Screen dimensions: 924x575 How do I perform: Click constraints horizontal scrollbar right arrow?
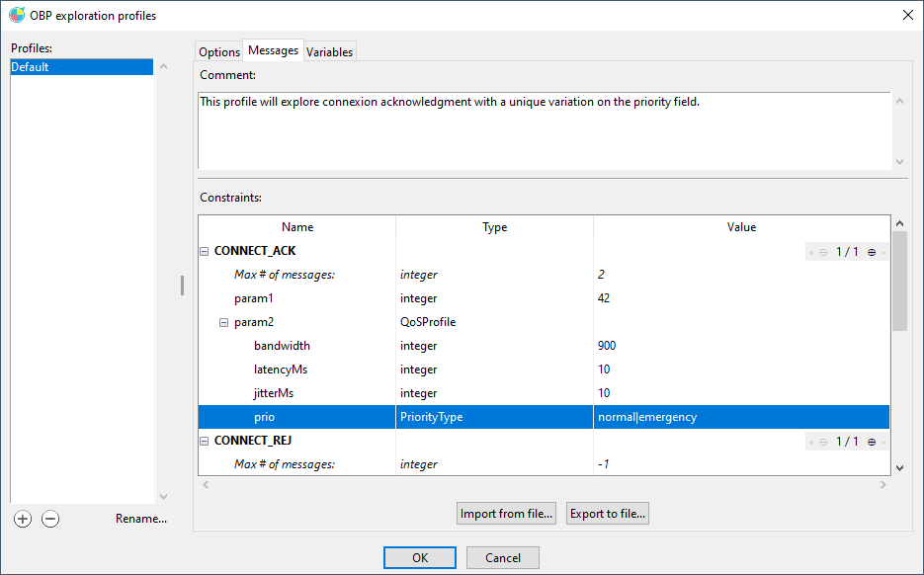point(882,485)
